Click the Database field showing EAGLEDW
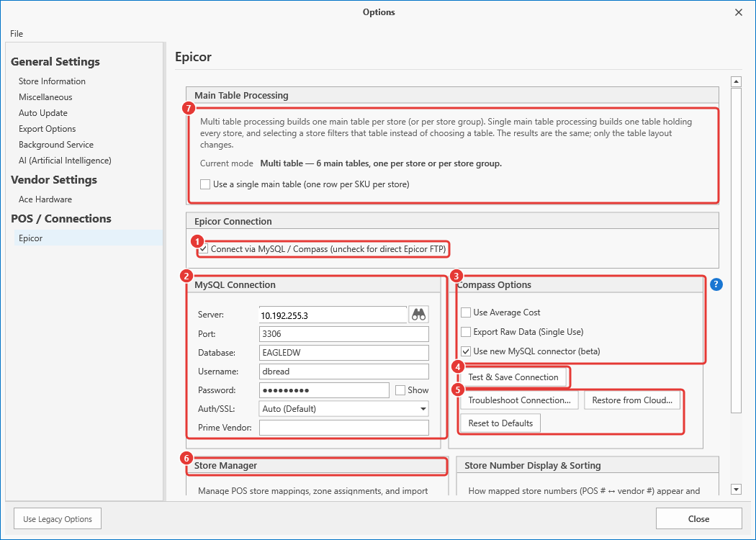 tap(343, 353)
